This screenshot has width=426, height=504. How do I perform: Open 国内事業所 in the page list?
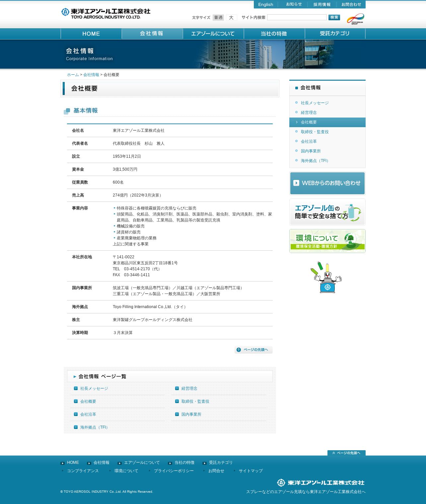point(191,414)
